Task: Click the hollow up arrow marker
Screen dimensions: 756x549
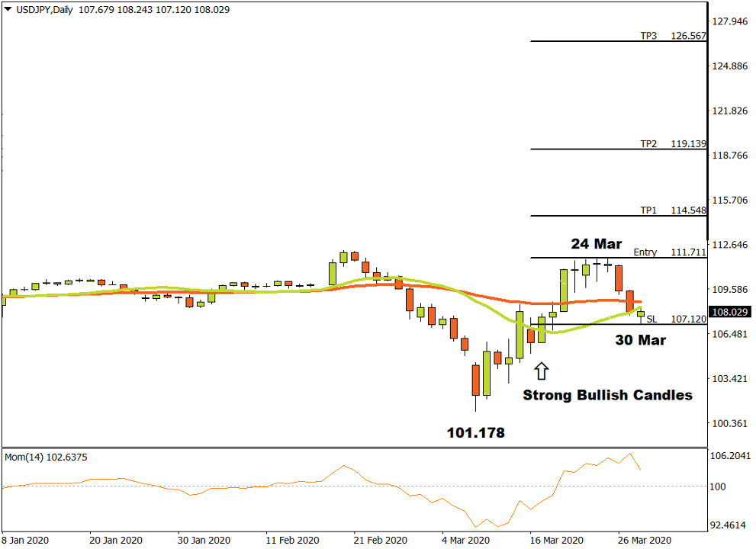Action: coord(542,371)
